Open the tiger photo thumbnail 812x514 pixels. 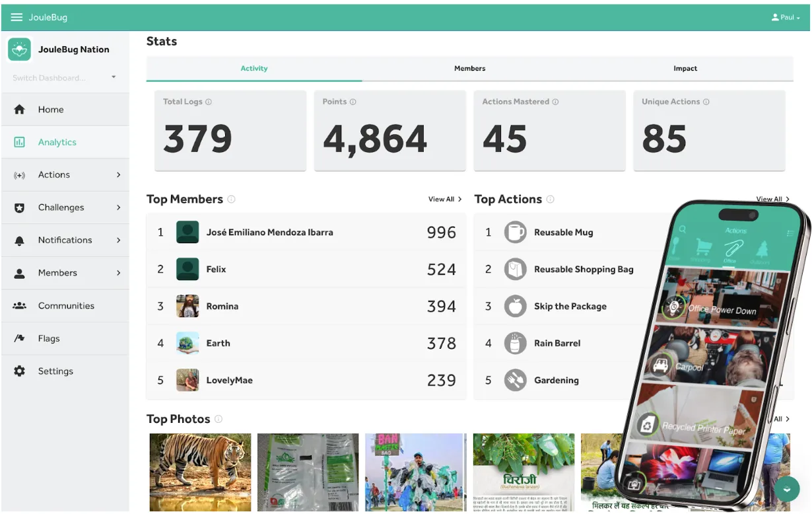pyautogui.click(x=201, y=472)
